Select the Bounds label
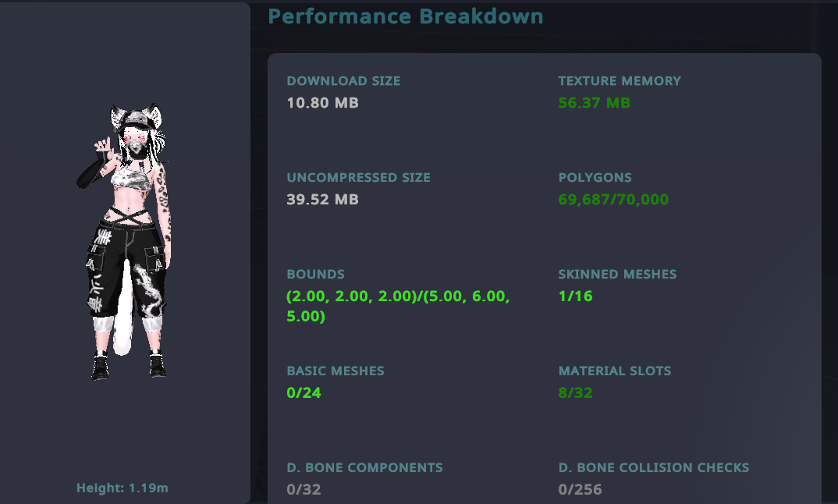The height and width of the screenshot is (504, 838). point(316,274)
